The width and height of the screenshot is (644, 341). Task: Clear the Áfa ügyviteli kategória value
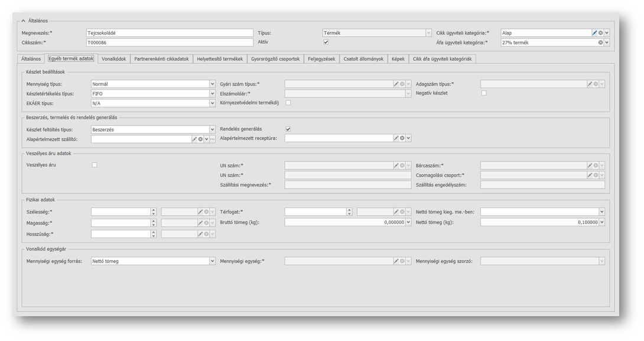click(600, 43)
